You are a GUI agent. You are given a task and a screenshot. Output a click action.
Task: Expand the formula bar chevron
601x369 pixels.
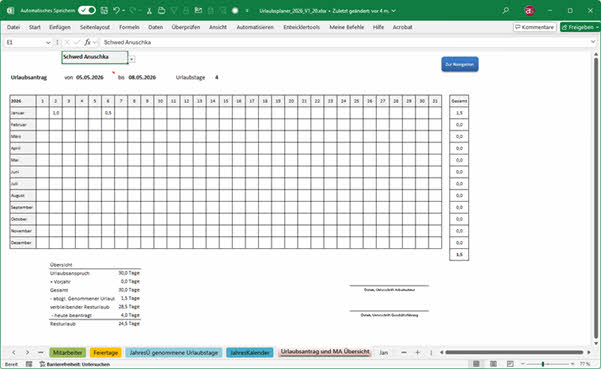tap(593, 42)
